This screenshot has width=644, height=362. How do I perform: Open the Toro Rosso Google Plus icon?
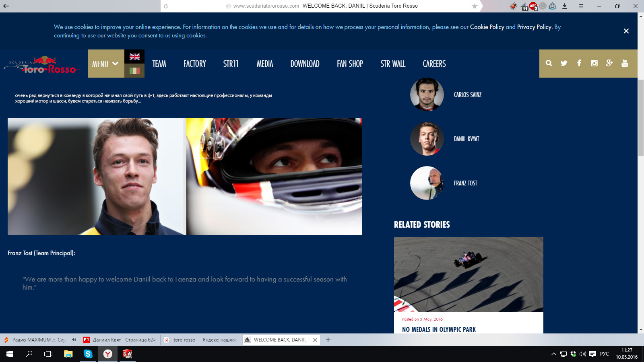pos(609,63)
